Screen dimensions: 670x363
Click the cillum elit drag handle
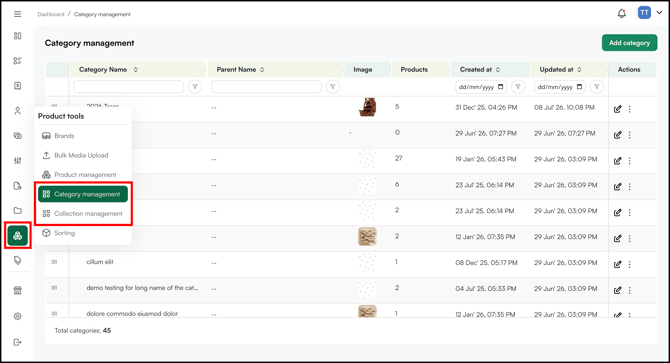click(54, 262)
